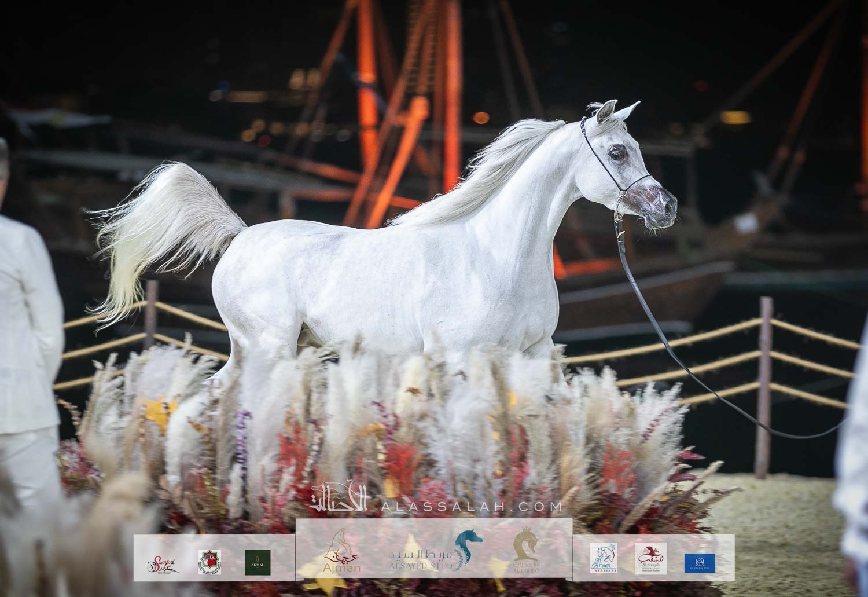Click the Samjad sponsor logo
Viewport: 868px width, 597px height.
tap(164, 562)
